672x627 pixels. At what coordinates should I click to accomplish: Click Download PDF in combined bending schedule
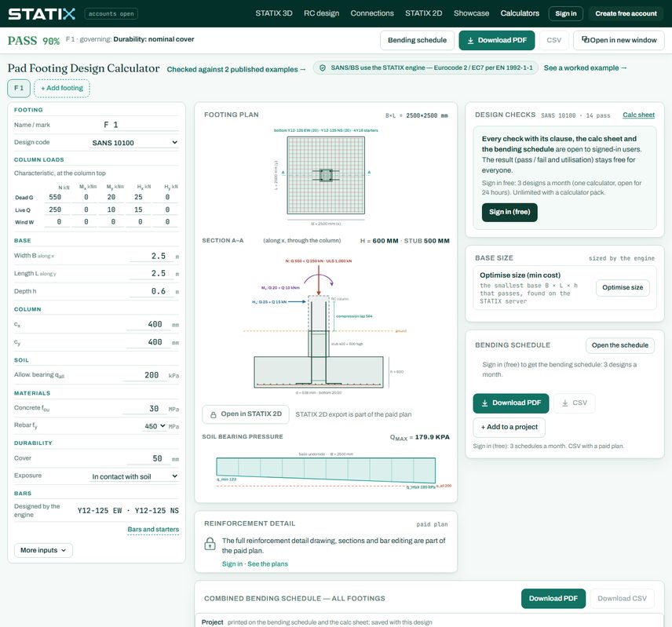(x=553, y=598)
